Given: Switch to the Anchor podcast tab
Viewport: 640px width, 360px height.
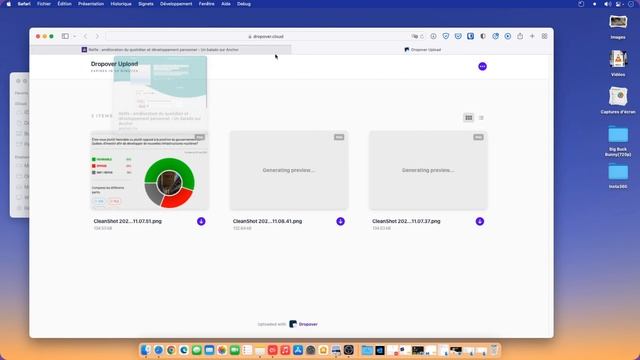Looking at the screenshot, I should tap(160, 50).
